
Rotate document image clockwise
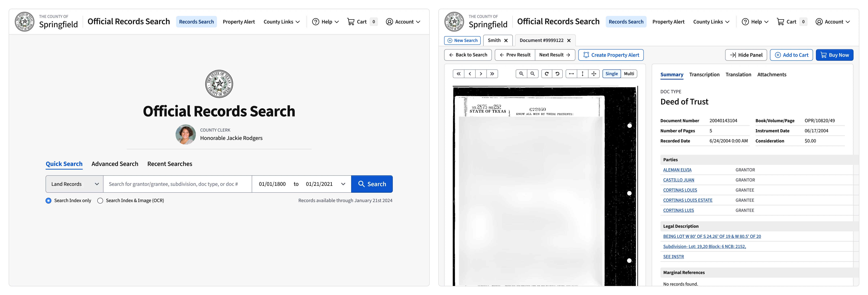tap(546, 74)
